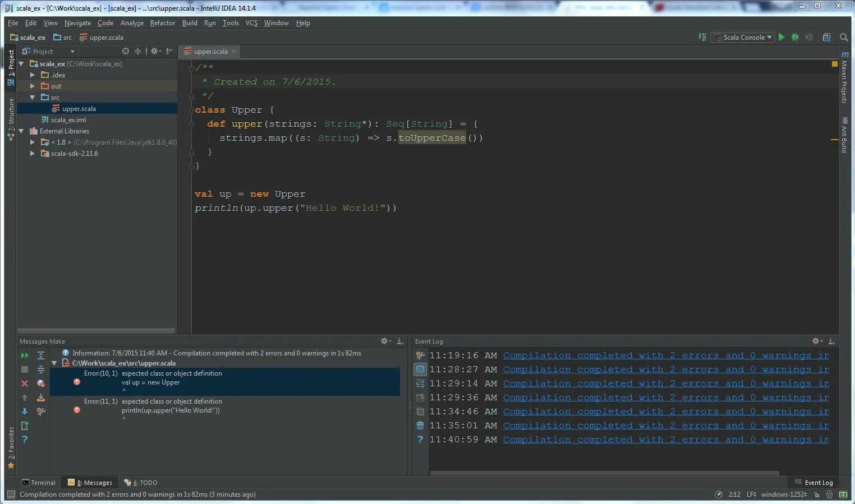The height and width of the screenshot is (504, 855).
Task: Collapse the src folder
Action: click(33, 98)
